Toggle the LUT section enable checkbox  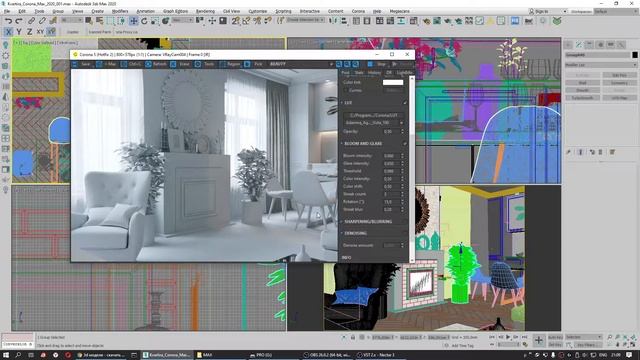coord(405,103)
